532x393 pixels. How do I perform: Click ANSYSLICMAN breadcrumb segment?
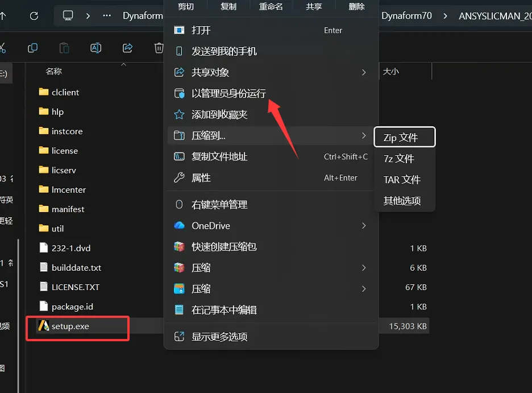[x=496, y=16]
